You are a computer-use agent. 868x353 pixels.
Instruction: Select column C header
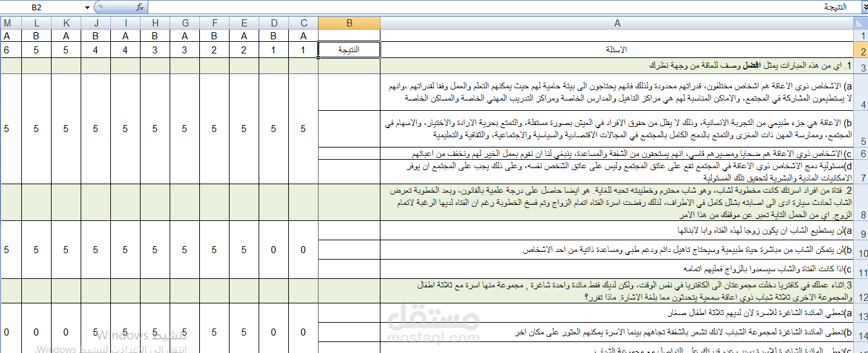[303, 23]
